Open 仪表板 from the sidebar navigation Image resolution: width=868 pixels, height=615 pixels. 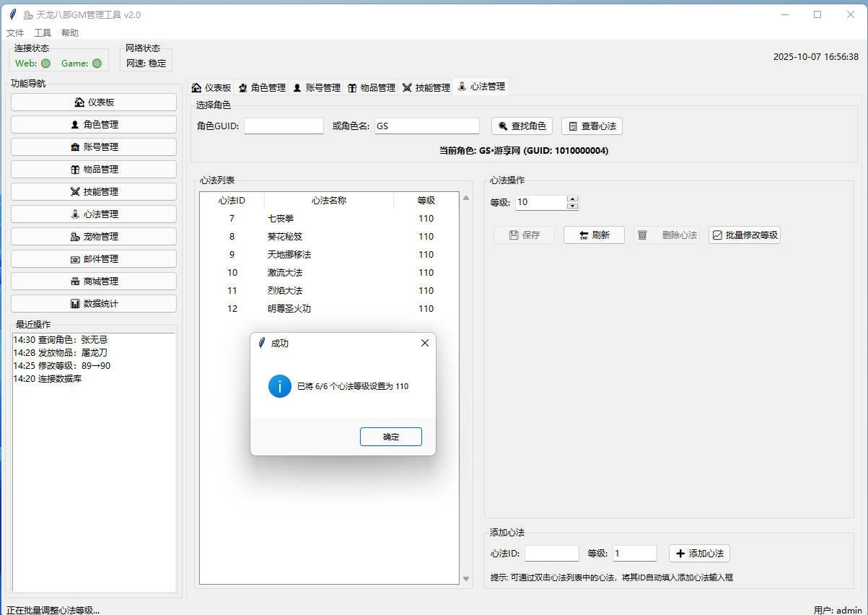pos(94,102)
